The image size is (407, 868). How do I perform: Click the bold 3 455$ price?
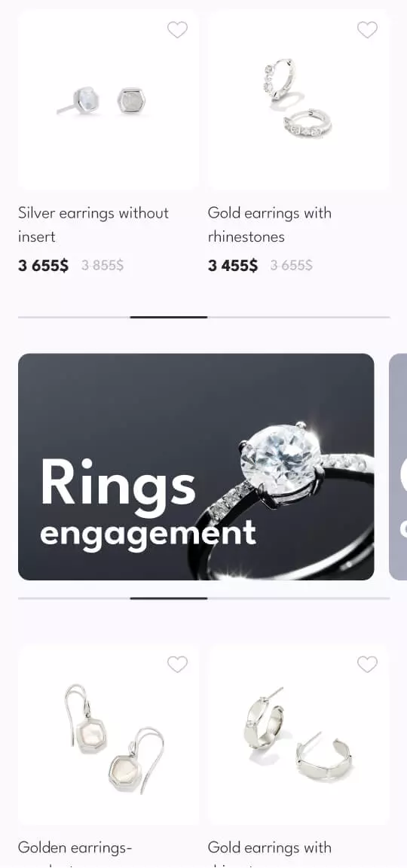233,266
